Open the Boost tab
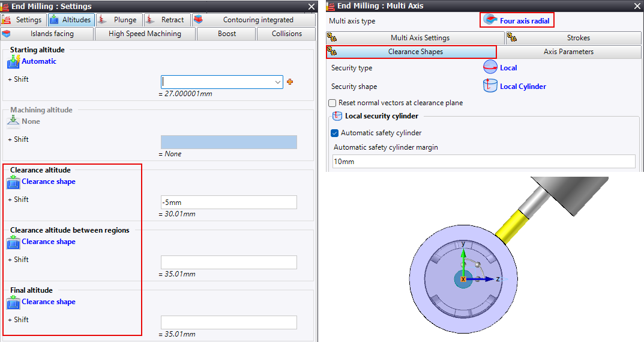 (227, 34)
